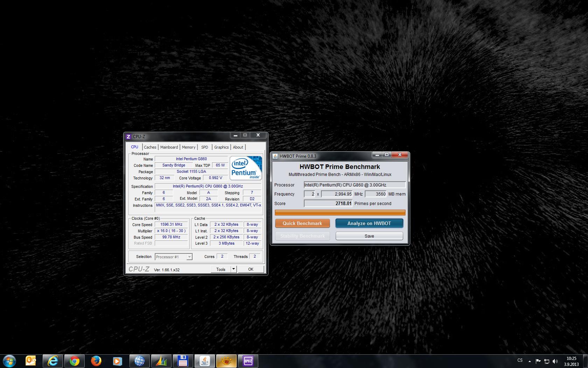Open the volume speaker tray icon
588x368 pixels.
(x=555, y=361)
